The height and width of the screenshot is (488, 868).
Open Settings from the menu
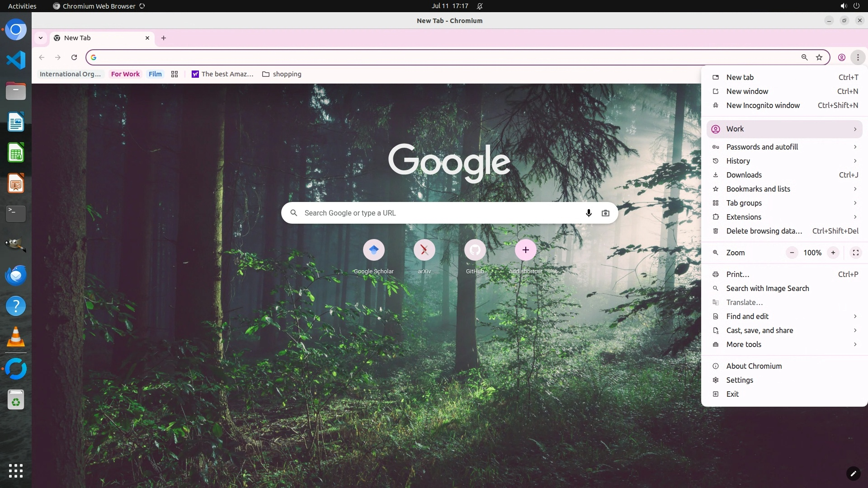(x=739, y=380)
